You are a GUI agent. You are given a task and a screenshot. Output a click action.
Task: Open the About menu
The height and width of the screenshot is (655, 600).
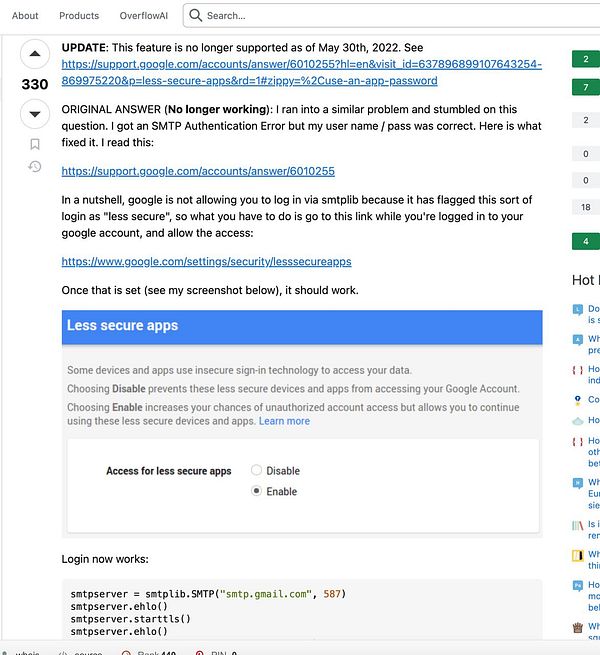(25, 16)
